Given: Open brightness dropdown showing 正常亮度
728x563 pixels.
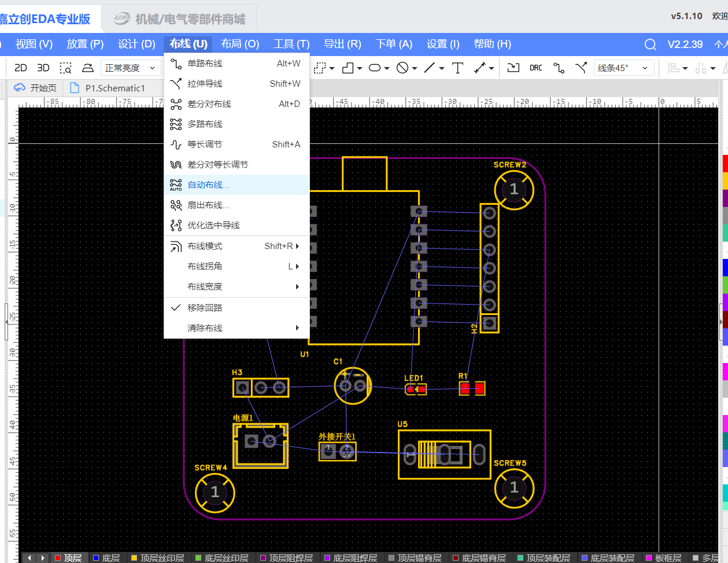Looking at the screenshot, I should coord(131,68).
